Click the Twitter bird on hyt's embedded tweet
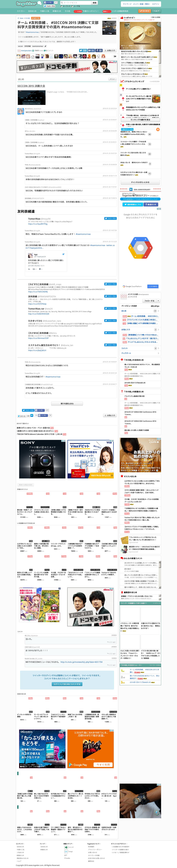This screenshot has width=177, height=868. point(63,254)
